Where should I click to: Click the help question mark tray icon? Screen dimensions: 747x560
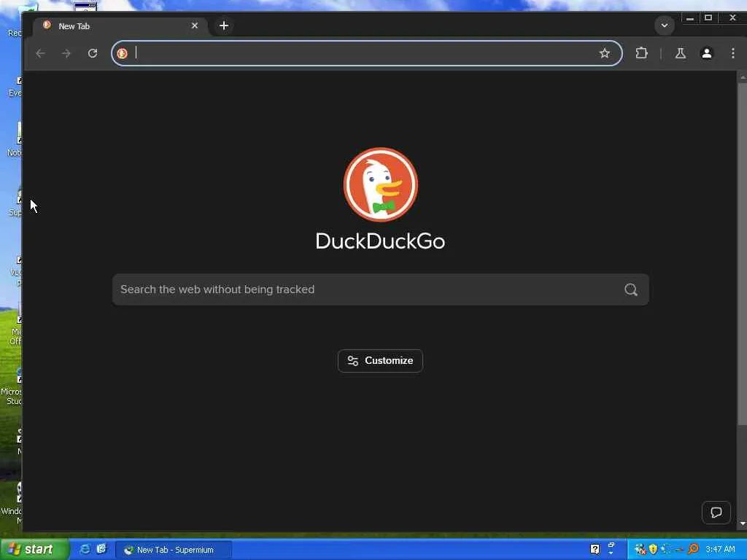pos(595,550)
